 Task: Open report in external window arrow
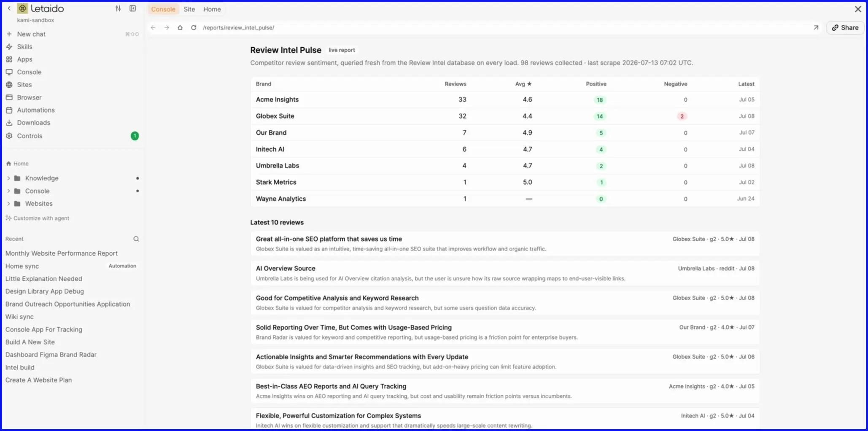point(816,28)
